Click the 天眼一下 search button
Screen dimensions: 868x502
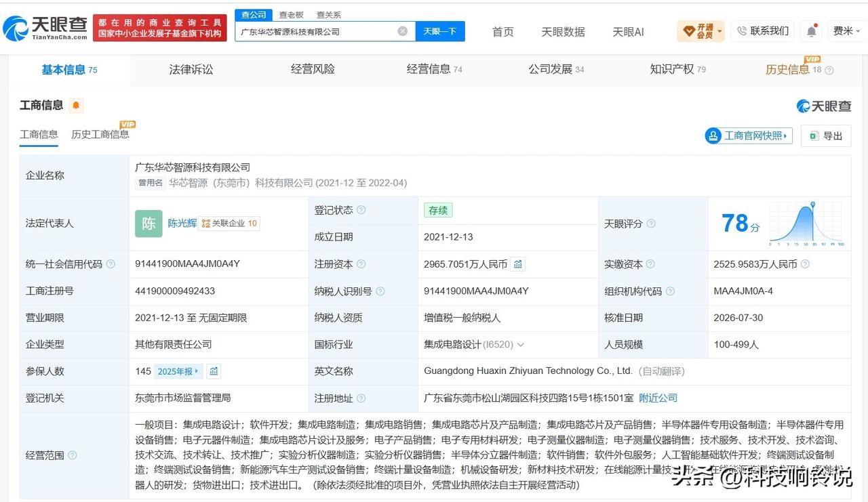440,31
